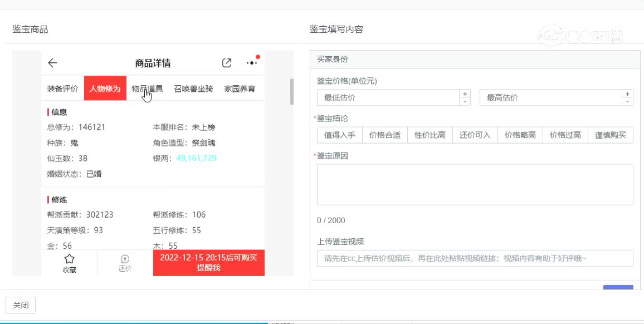Choose 价格略高 as appraisal conclusion
This screenshot has height=324, width=644.
tap(520, 135)
